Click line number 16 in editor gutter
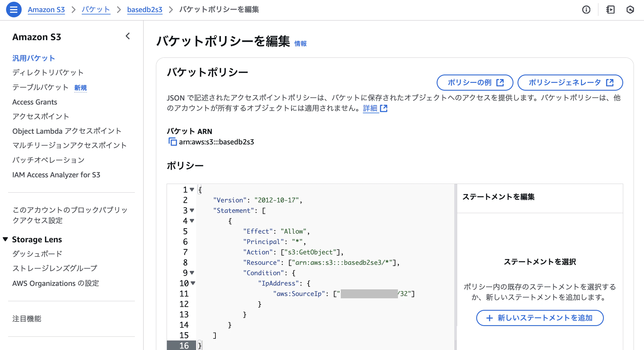 point(184,345)
